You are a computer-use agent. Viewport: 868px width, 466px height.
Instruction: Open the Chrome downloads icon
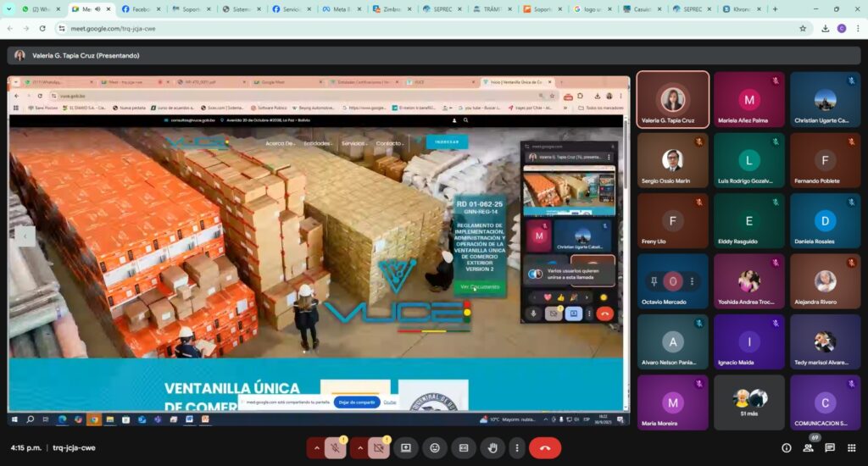click(x=825, y=28)
